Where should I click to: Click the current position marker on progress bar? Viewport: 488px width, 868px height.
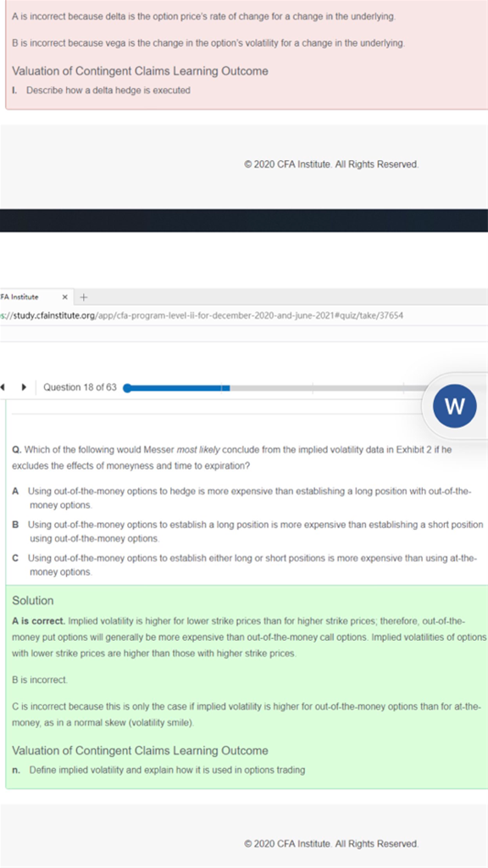[225, 388]
